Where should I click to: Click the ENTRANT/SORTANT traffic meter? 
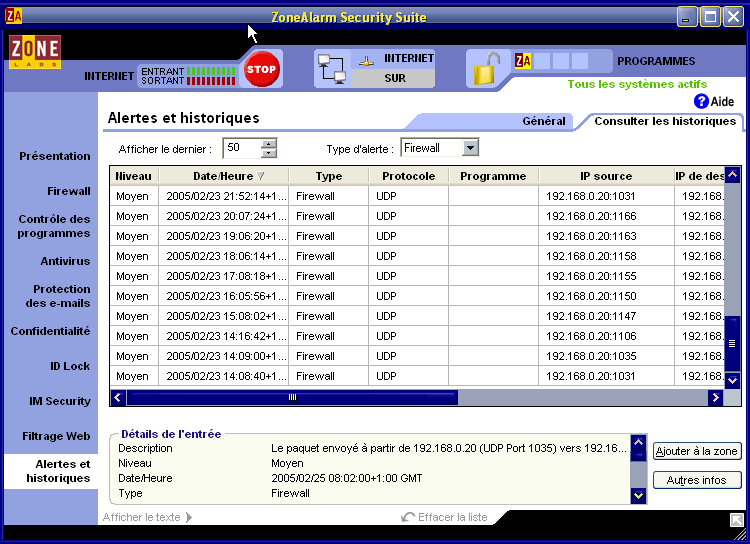[188, 76]
